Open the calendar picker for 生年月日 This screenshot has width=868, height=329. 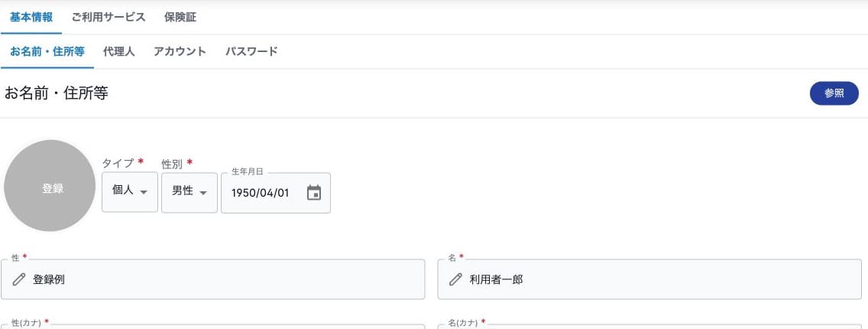pos(314,193)
